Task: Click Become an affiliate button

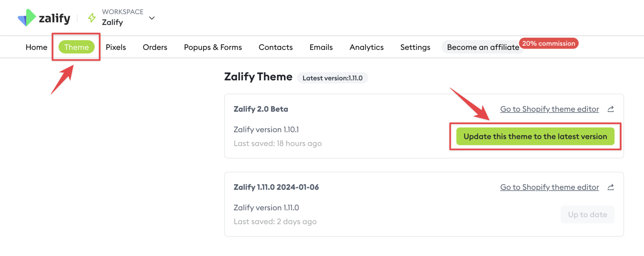Action: pyautogui.click(x=483, y=47)
